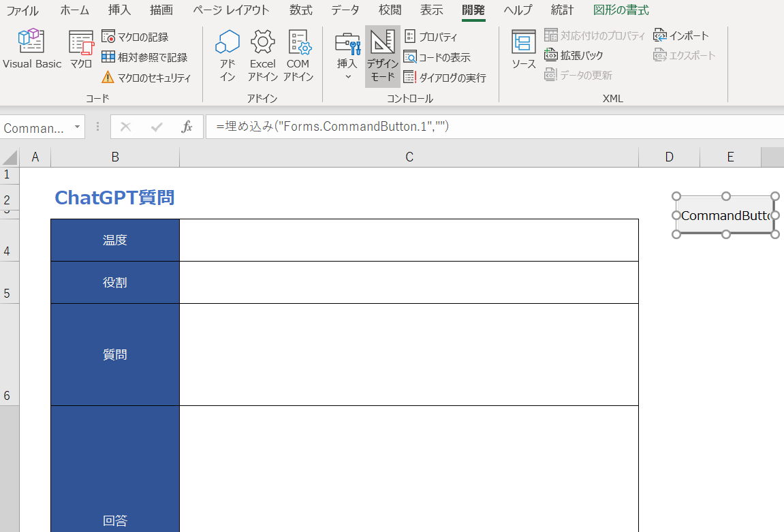
Task: Click XML エクスポート
Action: pyautogui.click(x=685, y=55)
